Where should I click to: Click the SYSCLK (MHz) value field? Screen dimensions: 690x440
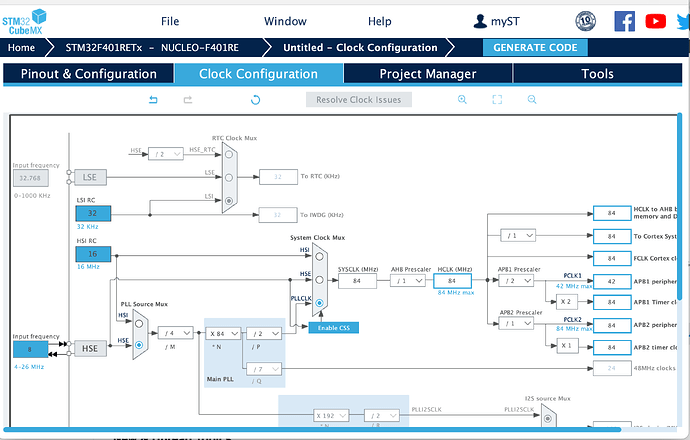tap(357, 281)
